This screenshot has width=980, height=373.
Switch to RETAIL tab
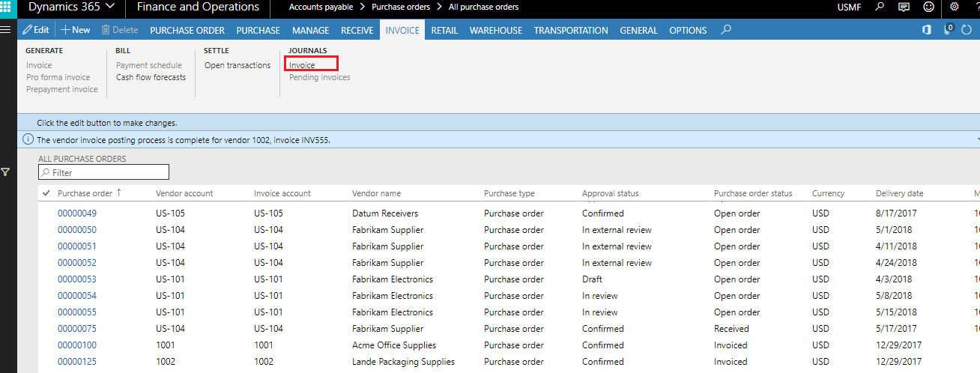click(444, 30)
